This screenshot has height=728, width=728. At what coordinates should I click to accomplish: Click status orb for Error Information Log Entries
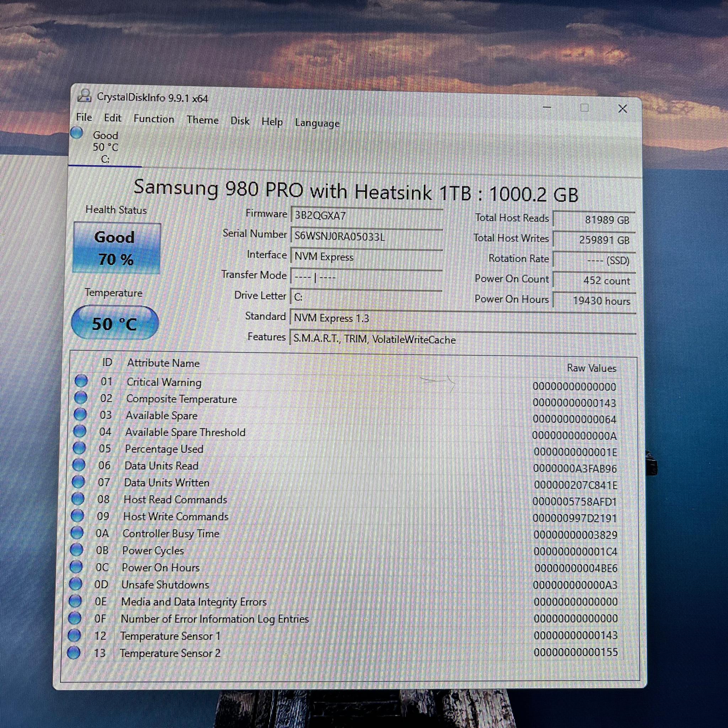(x=75, y=618)
